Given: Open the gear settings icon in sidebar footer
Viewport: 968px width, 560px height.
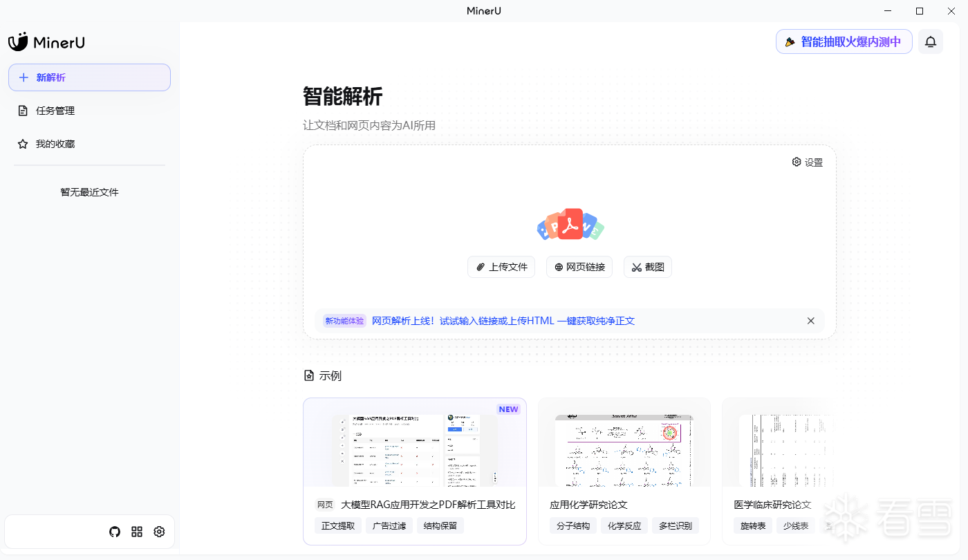Looking at the screenshot, I should pos(159,532).
